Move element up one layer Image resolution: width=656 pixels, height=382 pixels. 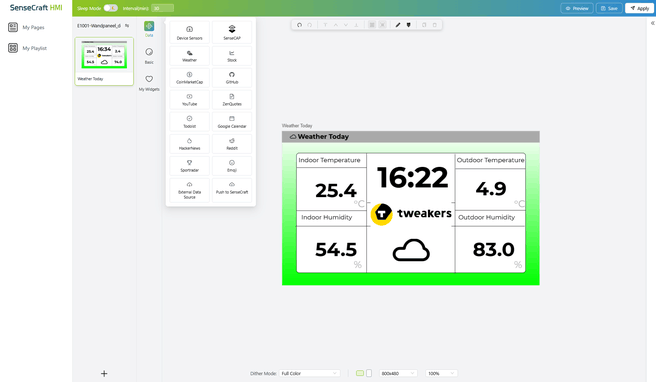336,25
